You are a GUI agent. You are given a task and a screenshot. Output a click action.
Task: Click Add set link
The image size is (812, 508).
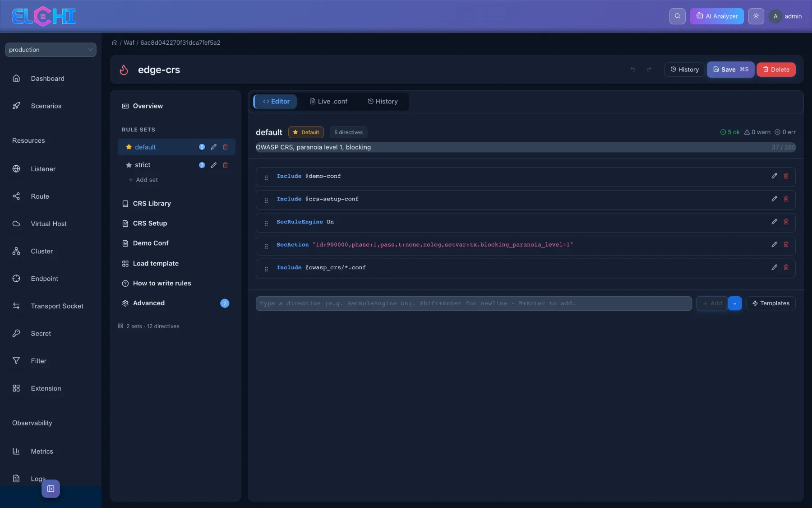click(x=143, y=180)
